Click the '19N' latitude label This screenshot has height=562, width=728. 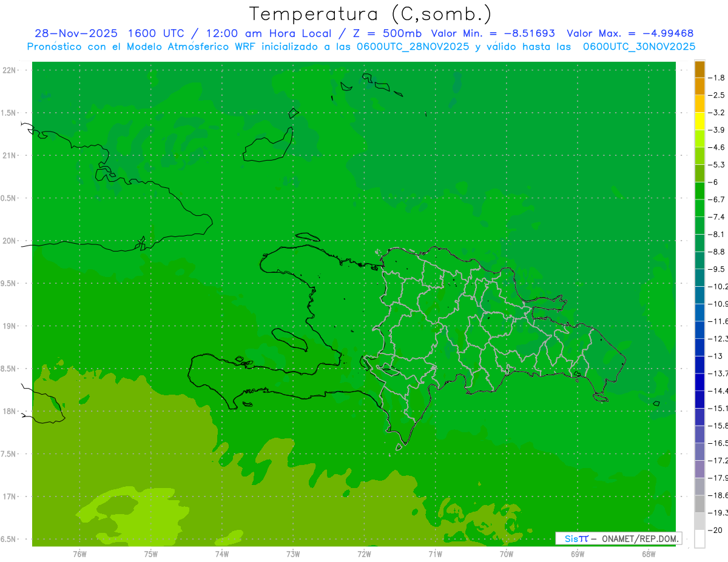[10, 326]
